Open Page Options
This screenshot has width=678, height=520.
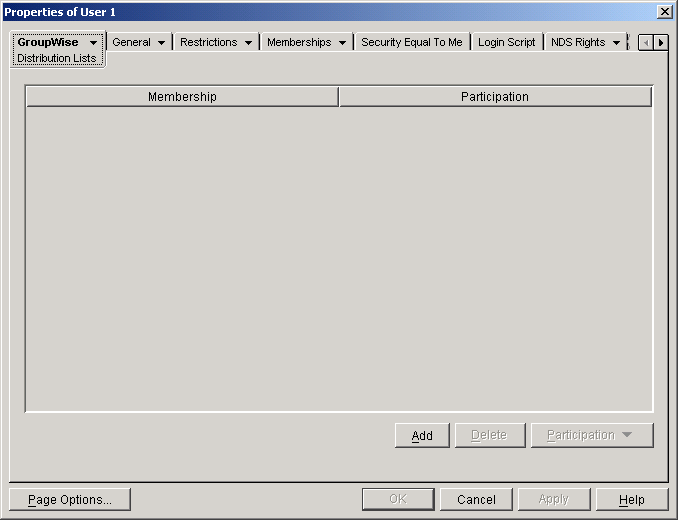[70, 499]
